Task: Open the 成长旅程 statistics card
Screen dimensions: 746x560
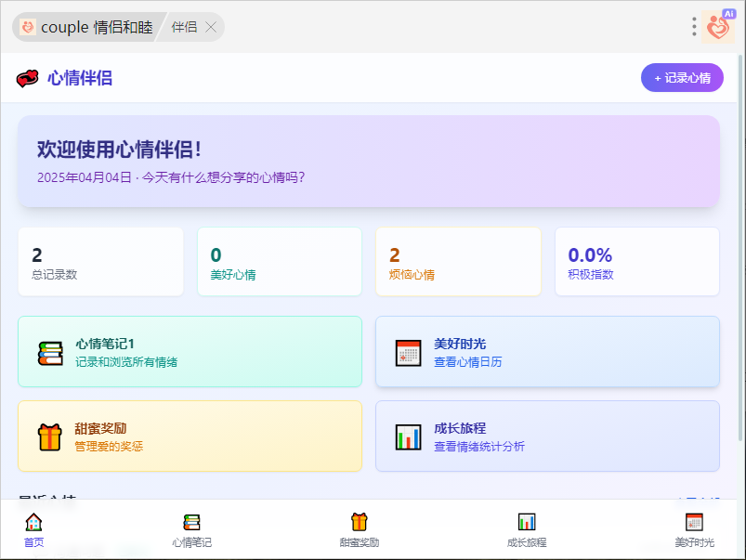Action: point(547,436)
